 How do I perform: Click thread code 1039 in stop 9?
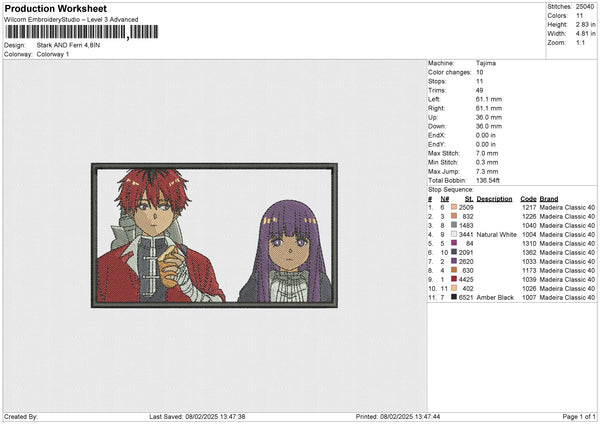[529, 279]
